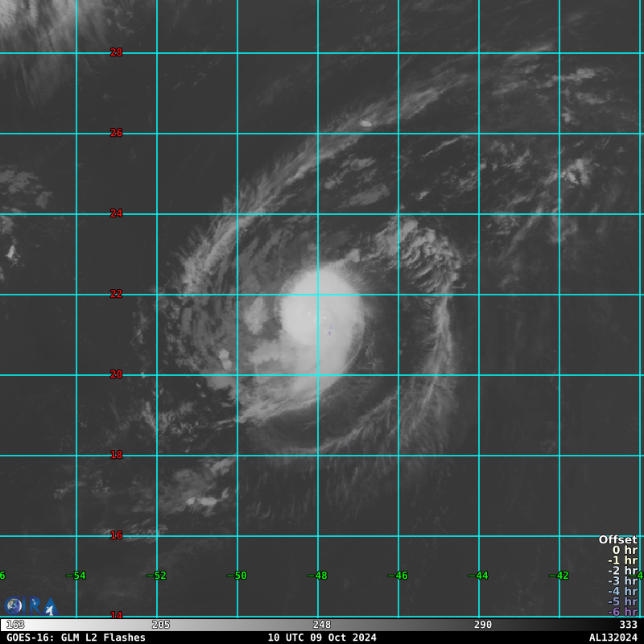The height and width of the screenshot is (644, 644).
Task: Click the red latitude 28 label
Action: [116, 52]
